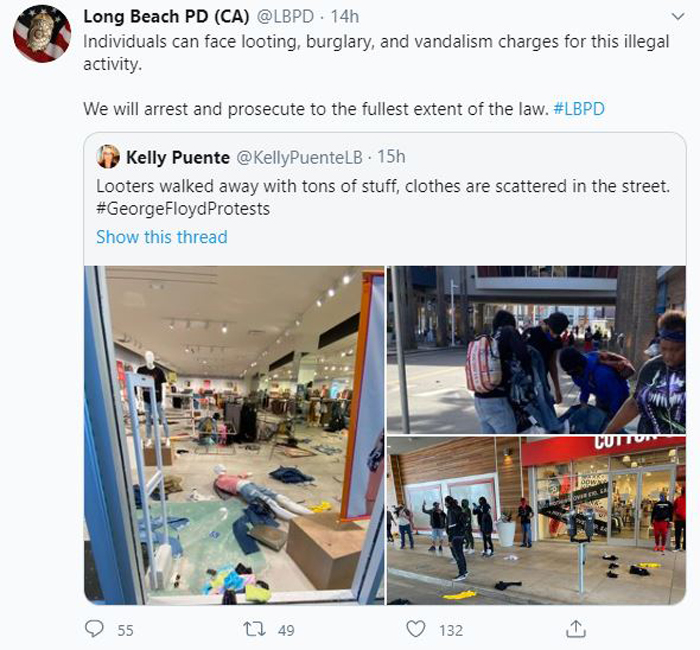Open the #LBPD hashtag link

click(579, 109)
